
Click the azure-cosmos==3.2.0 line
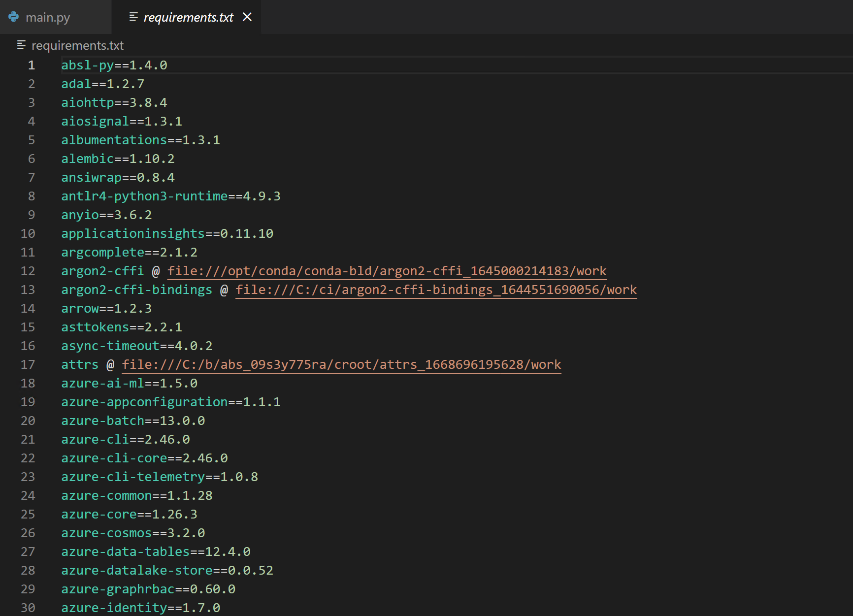133,533
